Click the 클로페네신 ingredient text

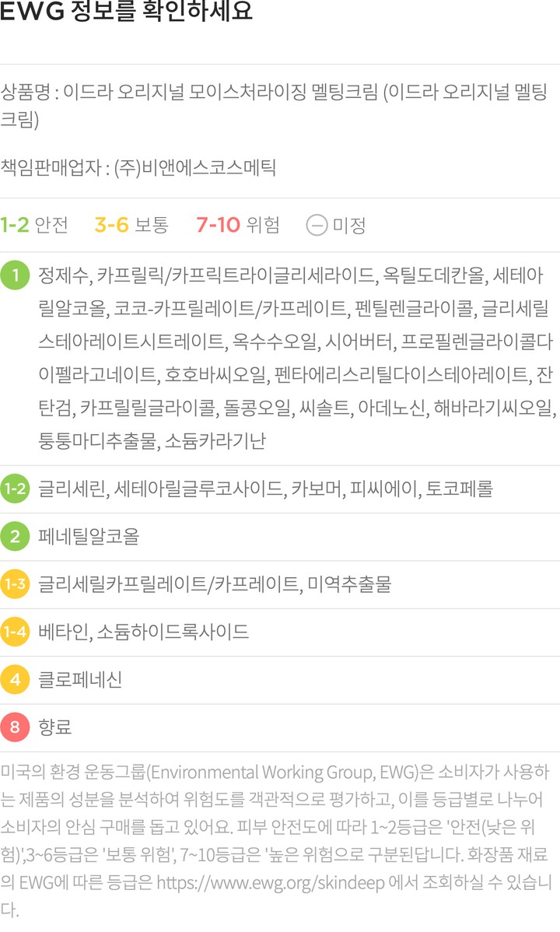pyautogui.click(x=80, y=680)
